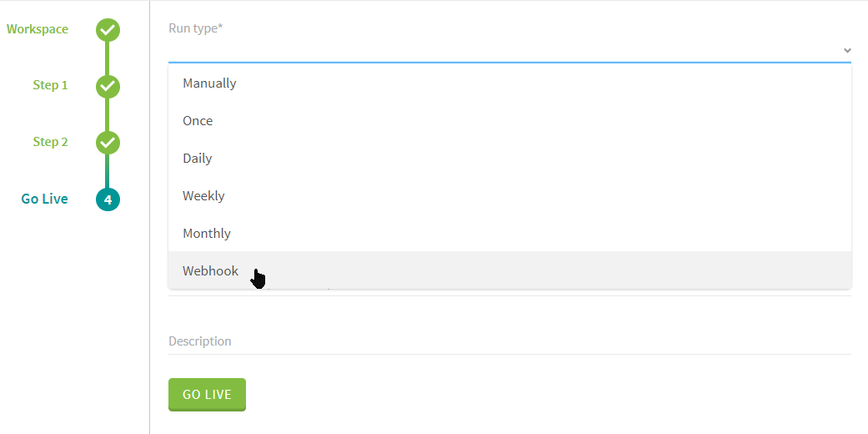Go to the Workspace step label
The width and height of the screenshot is (868, 434).
click(x=38, y=29)
